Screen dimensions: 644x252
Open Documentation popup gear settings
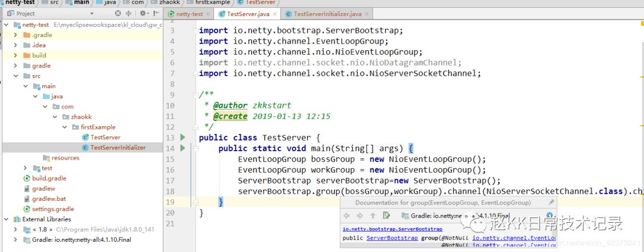point(550,216)
